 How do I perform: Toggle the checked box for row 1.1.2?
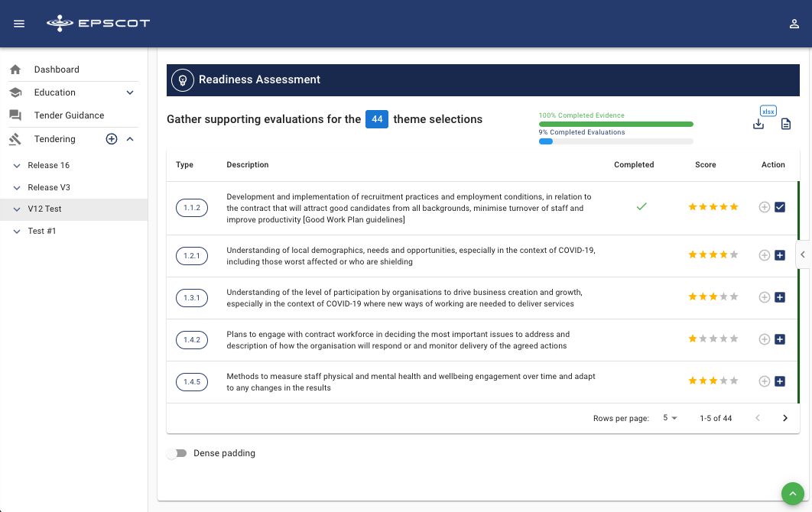[x=780, y=207]
